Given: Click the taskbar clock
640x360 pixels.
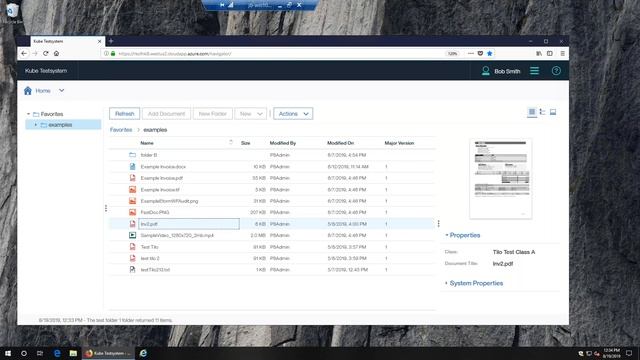Looking at the screenshot, I should click(611, 353).
